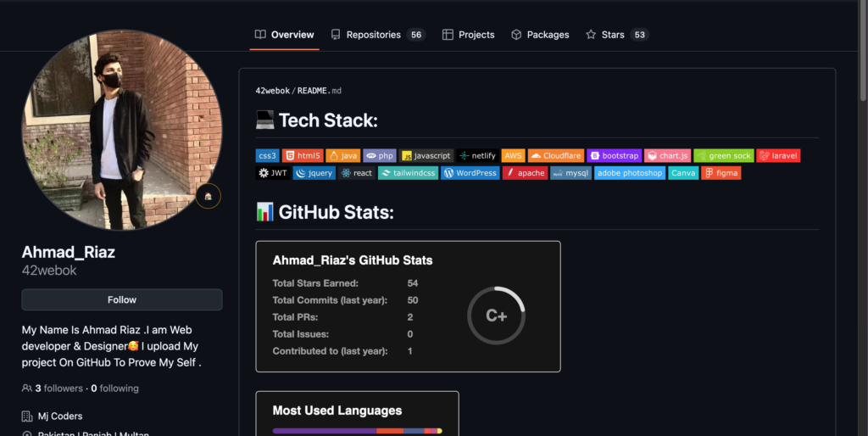Click the book icon on Overview tab
The width and height of the screenshot is (868, 436).
pyautogui.click(x=260, y=34)
